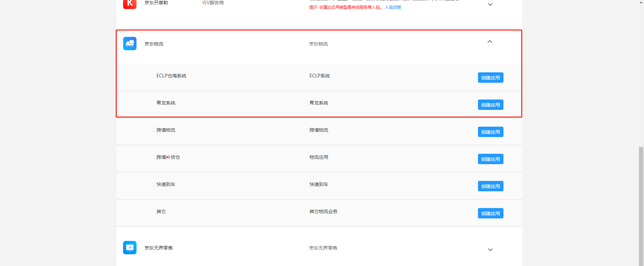644x266 pixels.
Task: Expand the 京东无界零售 section chevron
Action: pos(490,250)
